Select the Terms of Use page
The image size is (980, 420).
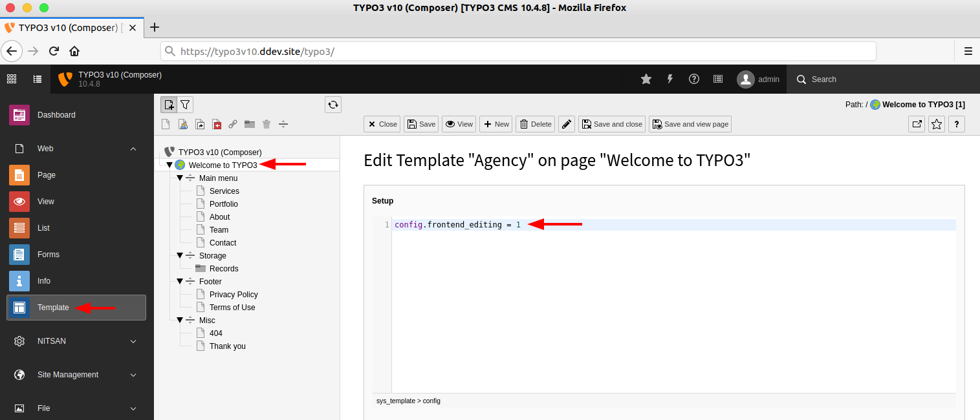pos(232,308)
